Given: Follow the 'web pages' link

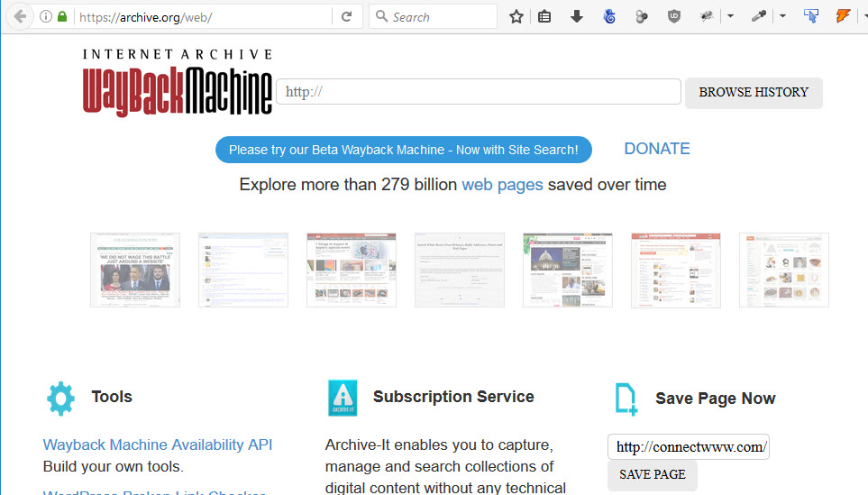Looking at the screenshot, I should coord(502,184).
